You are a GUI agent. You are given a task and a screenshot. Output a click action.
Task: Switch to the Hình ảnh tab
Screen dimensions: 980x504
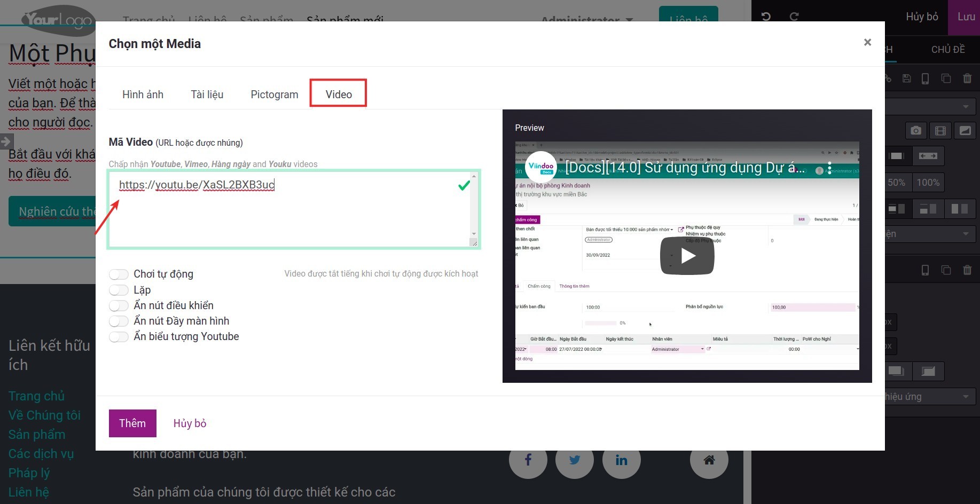tap(143, 94)
